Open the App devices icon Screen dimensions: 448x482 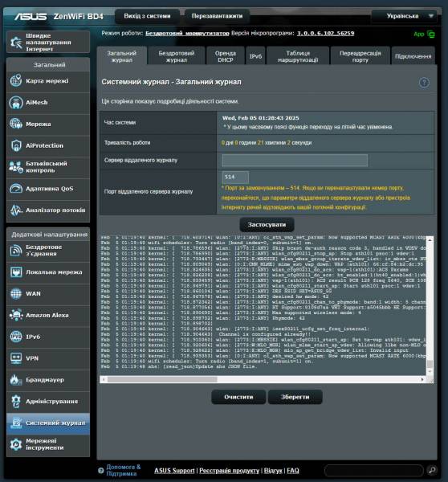pos(431,35)
